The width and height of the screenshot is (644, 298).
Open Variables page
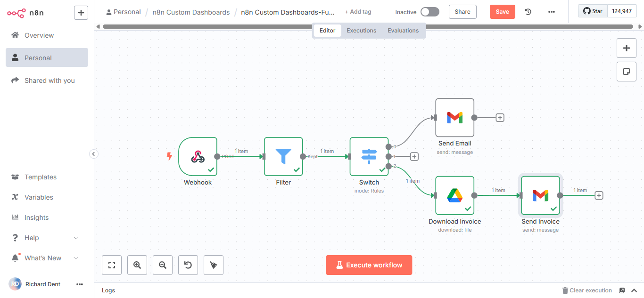tap(47, 197)
